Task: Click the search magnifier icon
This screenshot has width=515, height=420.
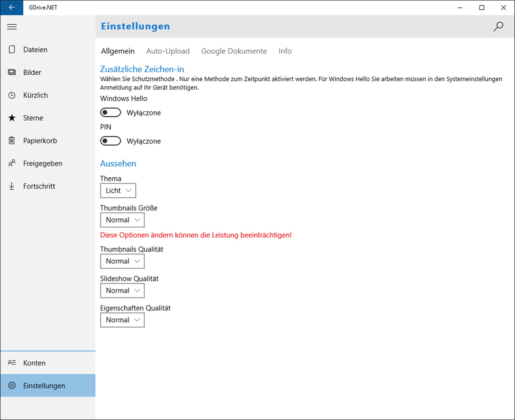Action: tap(498, 26)
